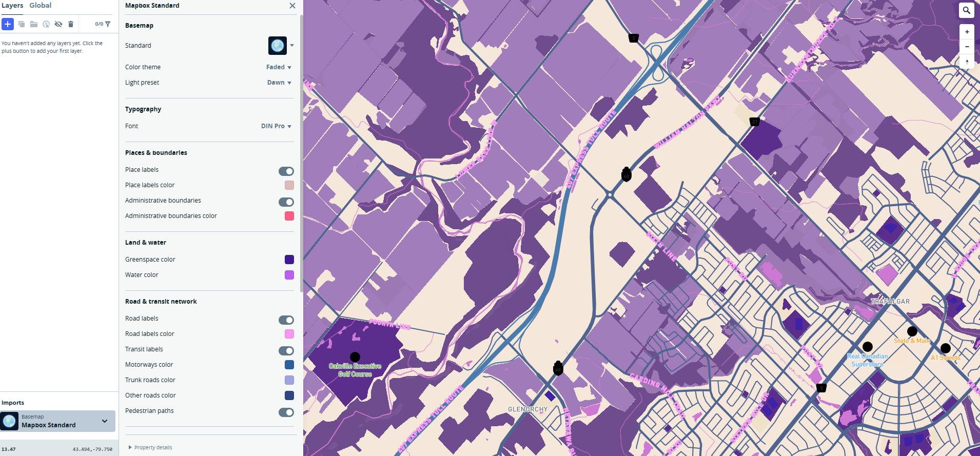Click the hide layer eye icon
Viewport: 980px width, 456px height.
click(x=58, y=24)
